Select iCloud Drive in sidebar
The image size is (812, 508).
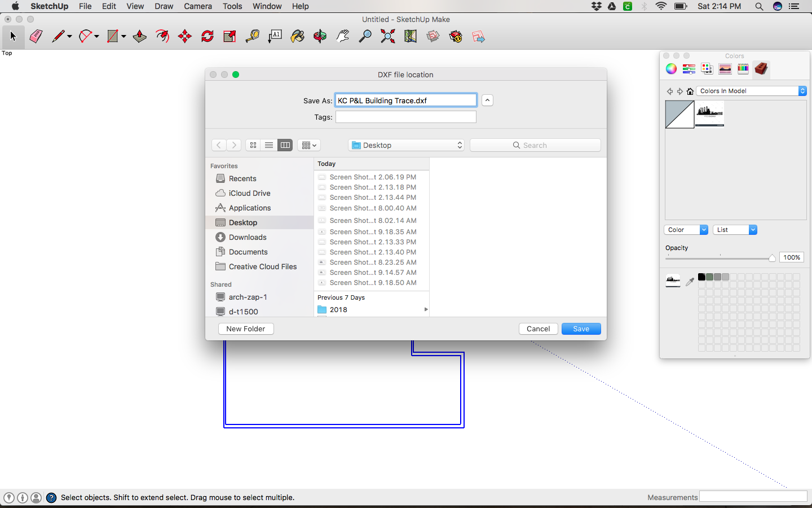pos(259,193)
